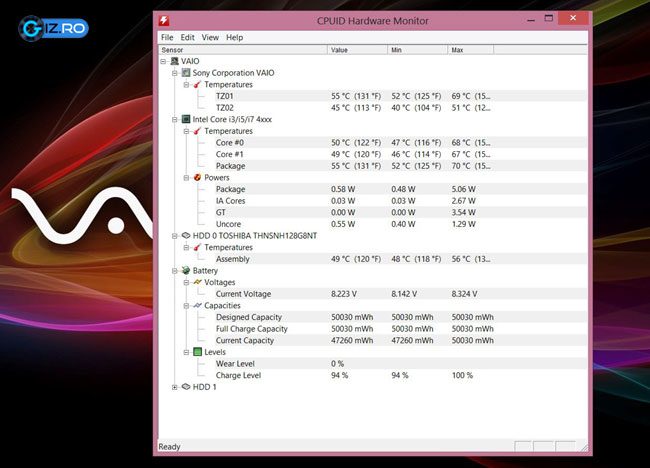This screenshot has width=650, height=468.
Task: Click the HDD 0 TOSHIBA drive icon
Action: pyautogui.click(x=186, y=235)
